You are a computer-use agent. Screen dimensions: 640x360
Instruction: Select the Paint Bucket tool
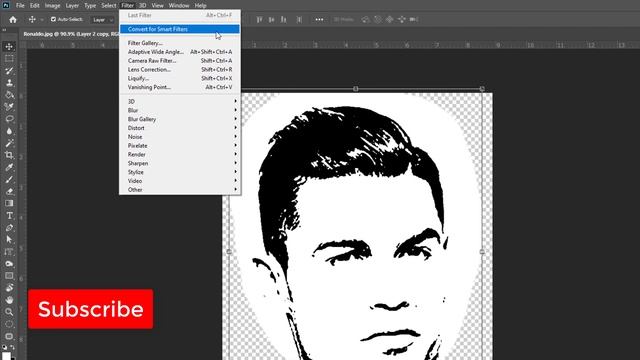point(9,95)
